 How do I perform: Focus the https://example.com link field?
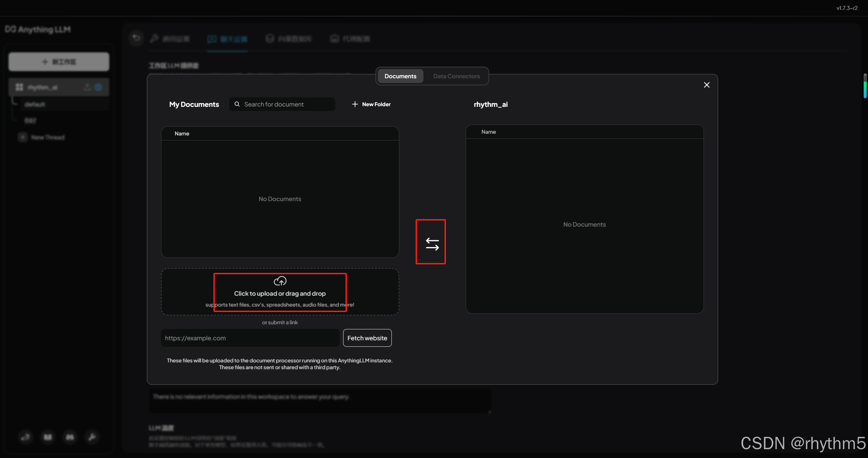point(250,338)
